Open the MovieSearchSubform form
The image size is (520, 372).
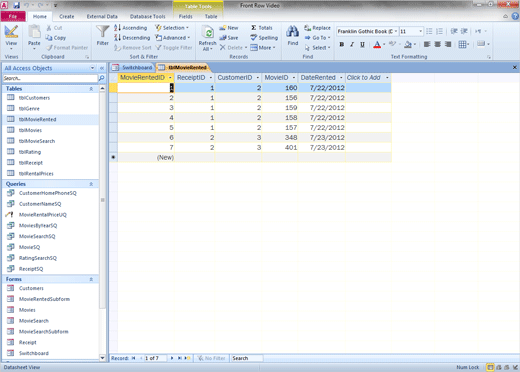tap(43, 332)
